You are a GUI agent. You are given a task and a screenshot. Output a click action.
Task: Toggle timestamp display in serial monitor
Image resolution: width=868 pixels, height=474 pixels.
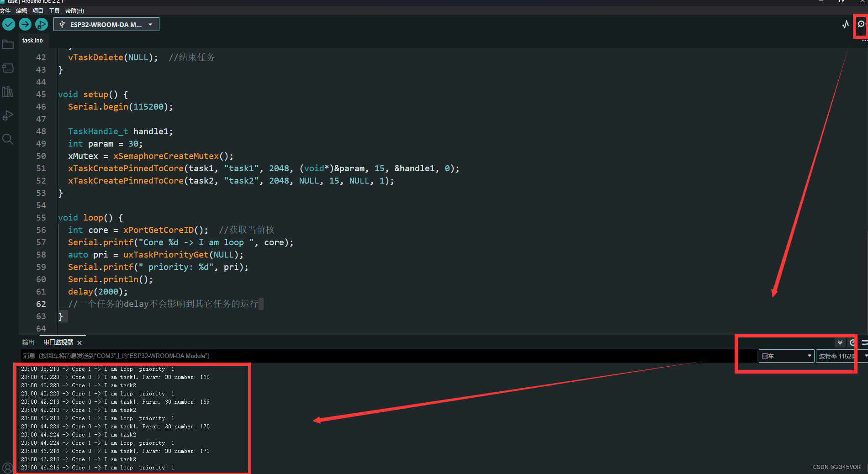pos(852,342)
